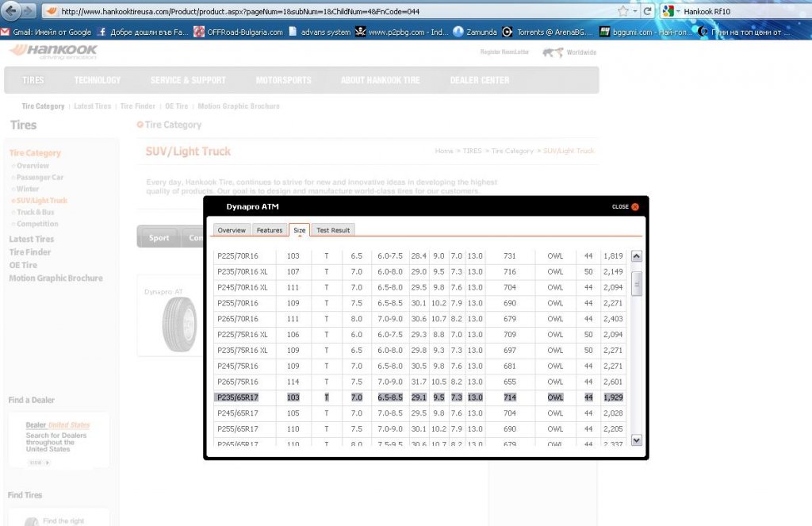Open Gmail bookmark in bookmarks bar

(x=47, y=32)
